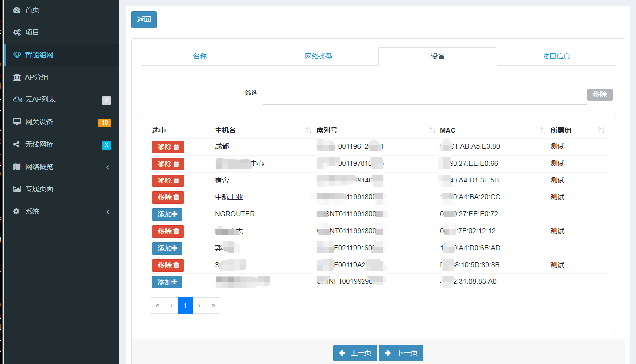The height and width of the screenshot is (364, 636).
Task: Expand the 网络概览 sidebar submenu
Action: [x=108, y=167]
